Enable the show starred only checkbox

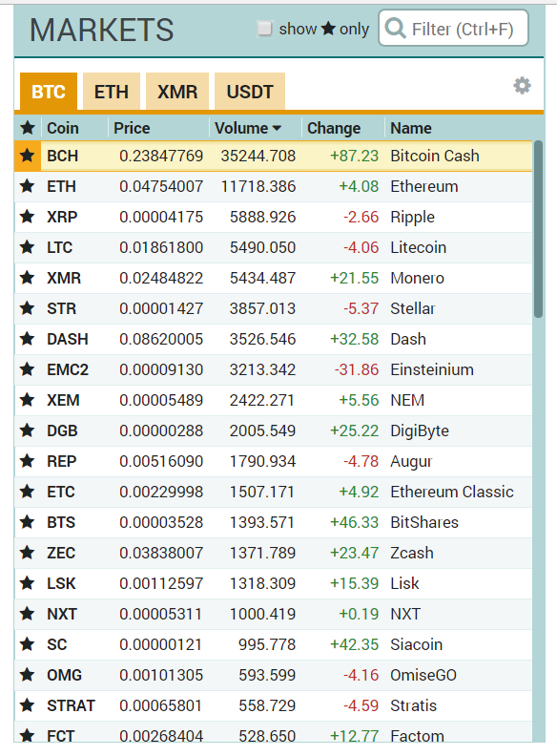click(264, 29)
